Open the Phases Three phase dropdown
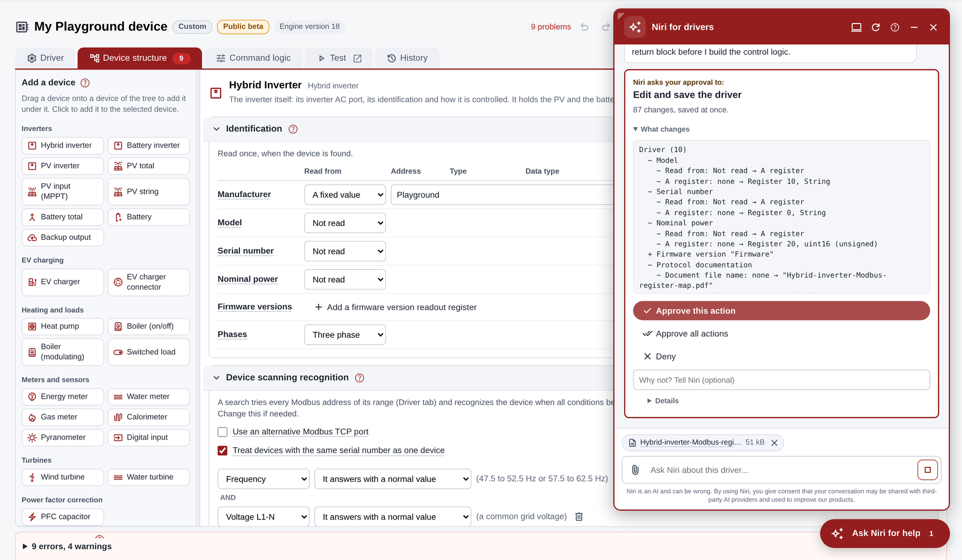The width and height of the screenshot is (962, 560). point(345,335)
